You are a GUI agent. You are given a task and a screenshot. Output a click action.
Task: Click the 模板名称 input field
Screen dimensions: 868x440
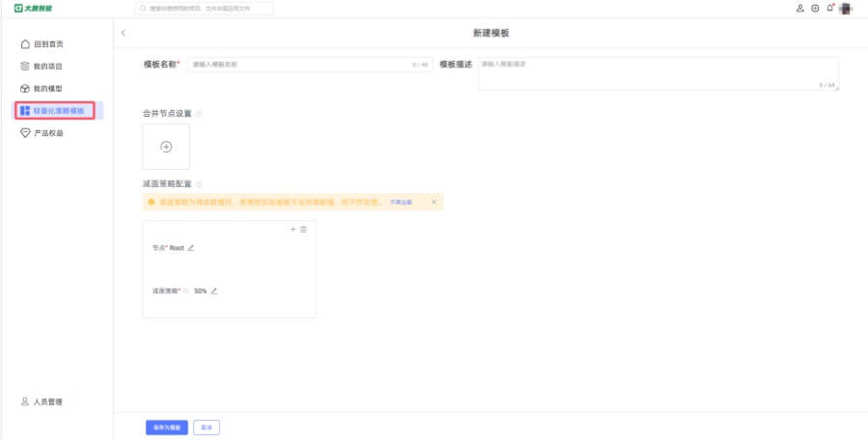(310, 65)
